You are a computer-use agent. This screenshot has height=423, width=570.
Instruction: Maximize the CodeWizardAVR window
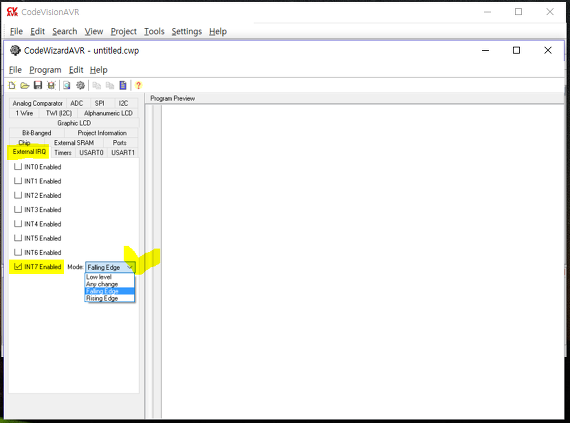[x=516, y=50]
